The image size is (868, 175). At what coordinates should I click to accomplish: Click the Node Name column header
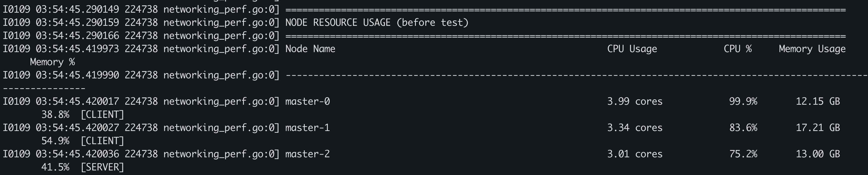point(310,49)
